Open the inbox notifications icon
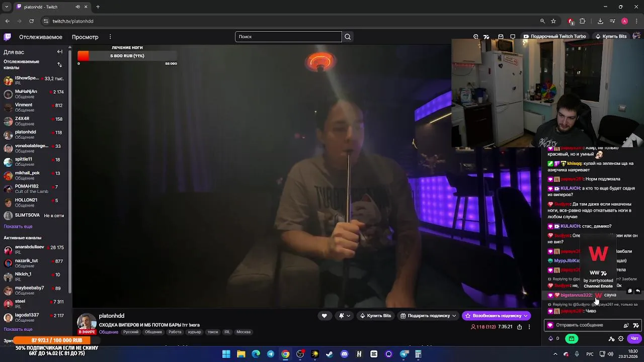644x362 pixels. [501, 37]
